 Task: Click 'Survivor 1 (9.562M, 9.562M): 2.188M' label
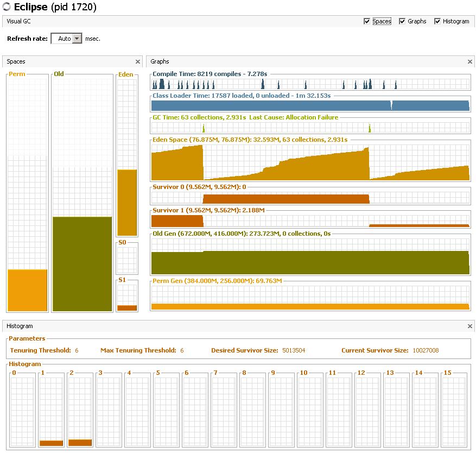pos(208,210)
